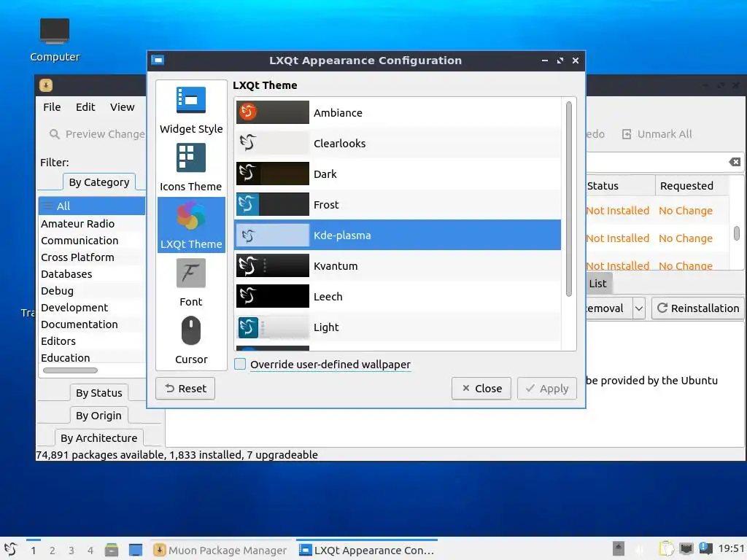Select the LXQt Theme section icon

[191, 215]
